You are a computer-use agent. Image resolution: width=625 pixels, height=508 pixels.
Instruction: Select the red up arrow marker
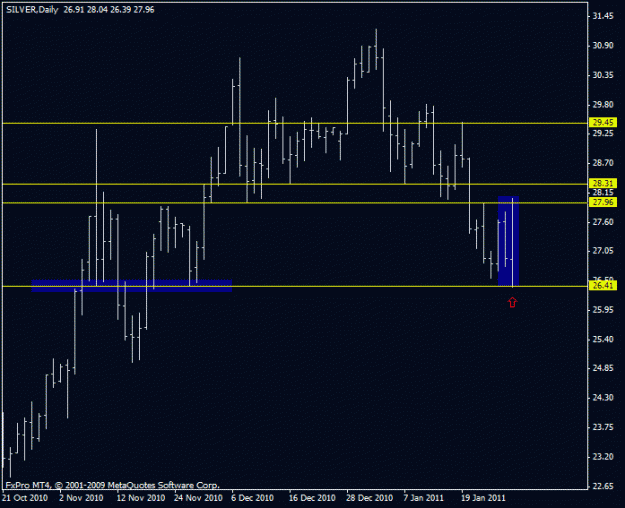point(512,302)
